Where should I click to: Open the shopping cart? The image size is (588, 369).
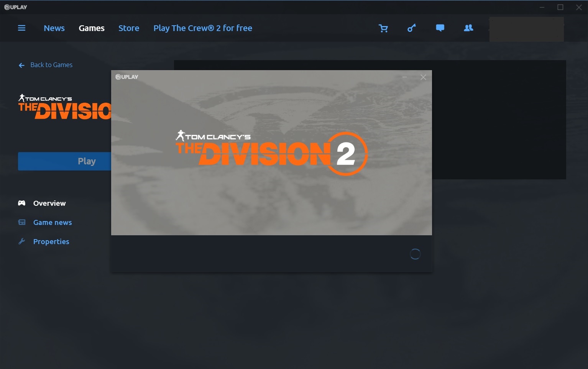(x=383, y=28)
